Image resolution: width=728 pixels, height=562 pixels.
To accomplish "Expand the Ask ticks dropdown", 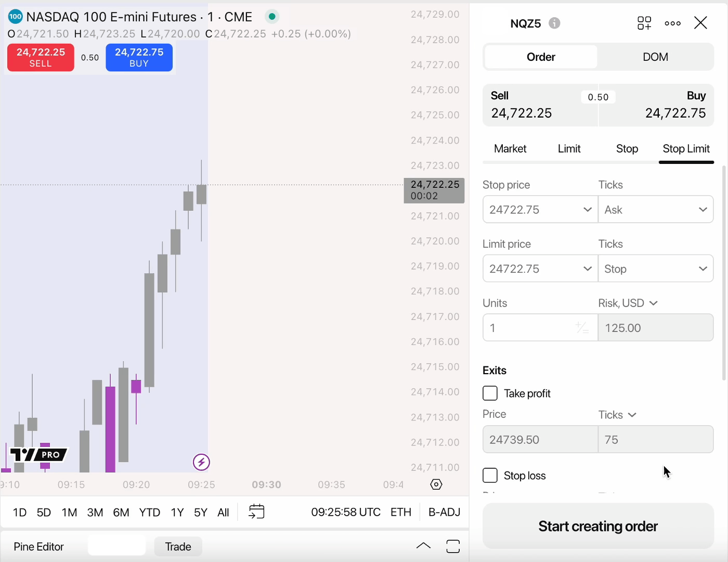I will (656, 210).
